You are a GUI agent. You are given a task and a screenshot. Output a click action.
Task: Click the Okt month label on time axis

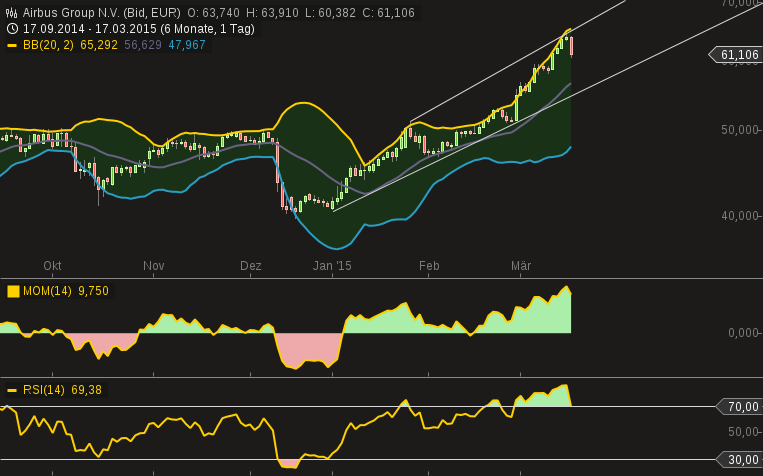coord(52,266)
